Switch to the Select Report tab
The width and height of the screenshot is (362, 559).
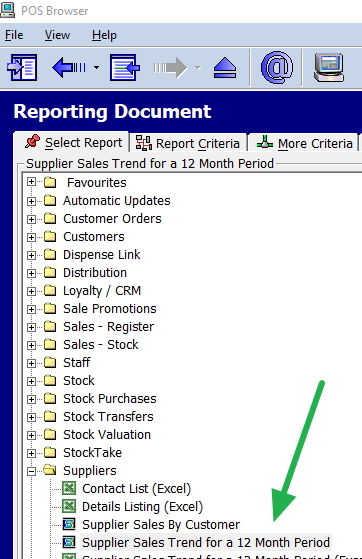71,143
